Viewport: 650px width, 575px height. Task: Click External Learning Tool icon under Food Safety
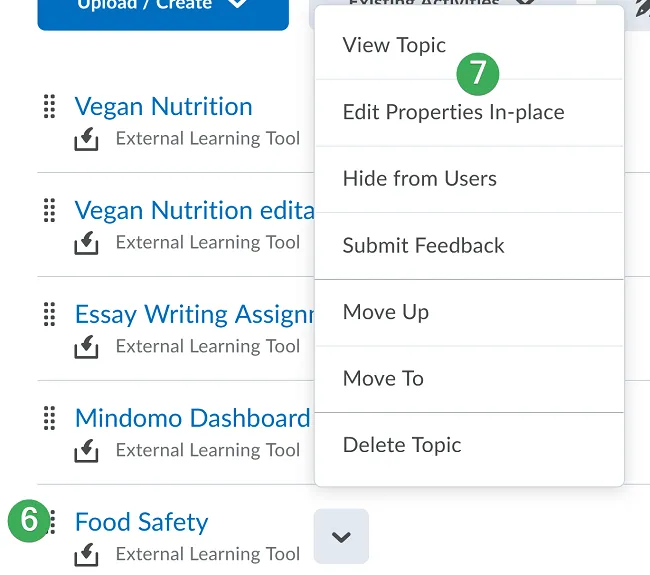point(88,554)
